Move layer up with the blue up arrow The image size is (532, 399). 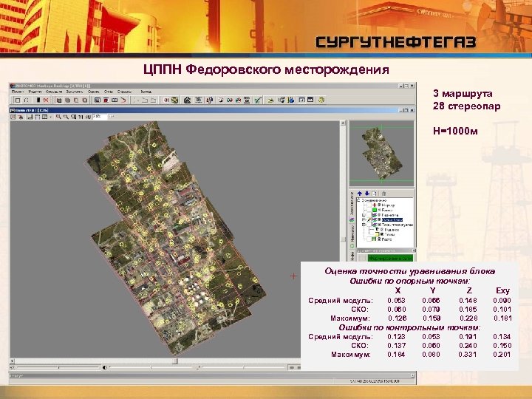coord(360,194)
